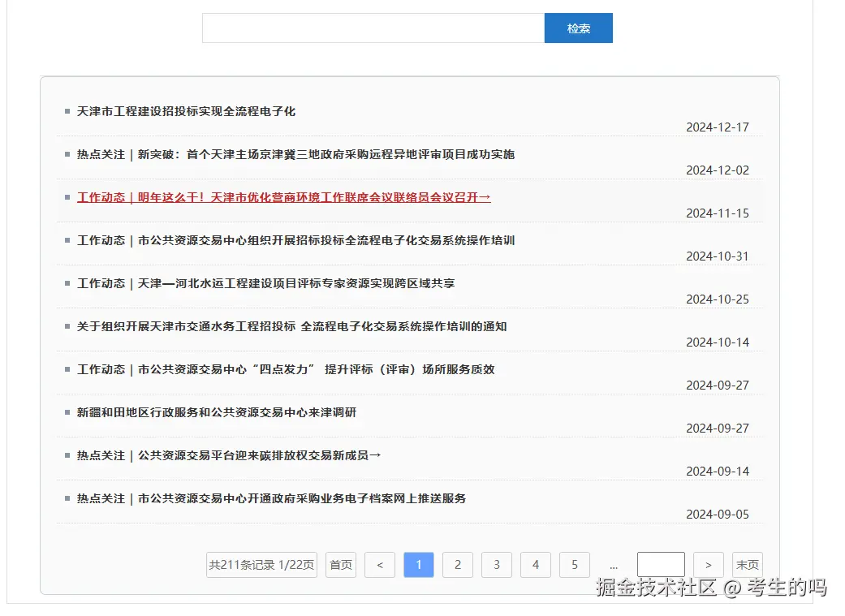Open article 公共资源交易平台迎来碳排放权交易新成员
This screenshot has width=845, height=616.
pos(229,456)
